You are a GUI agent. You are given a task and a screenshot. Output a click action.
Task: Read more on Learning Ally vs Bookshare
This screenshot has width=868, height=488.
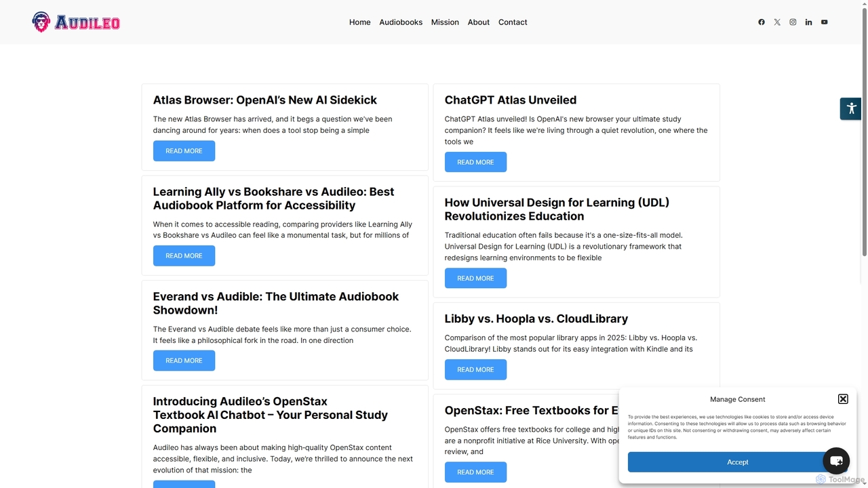(x=184, y=256)
